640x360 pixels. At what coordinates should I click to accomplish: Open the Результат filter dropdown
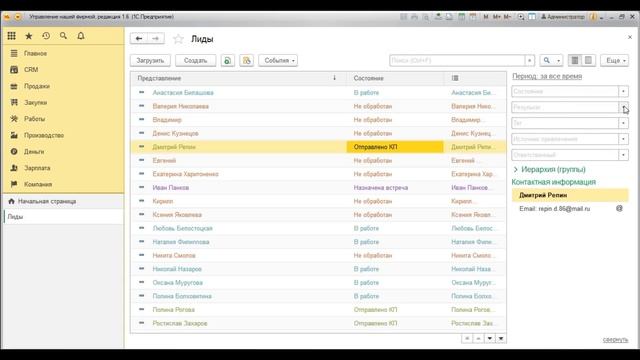pyautogui.click(x=623, y=107)
